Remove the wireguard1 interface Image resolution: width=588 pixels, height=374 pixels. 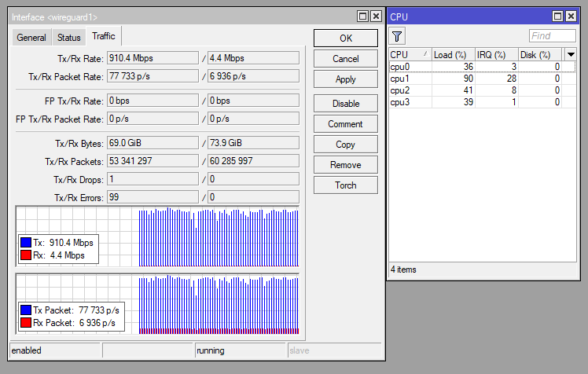(345, 165)
